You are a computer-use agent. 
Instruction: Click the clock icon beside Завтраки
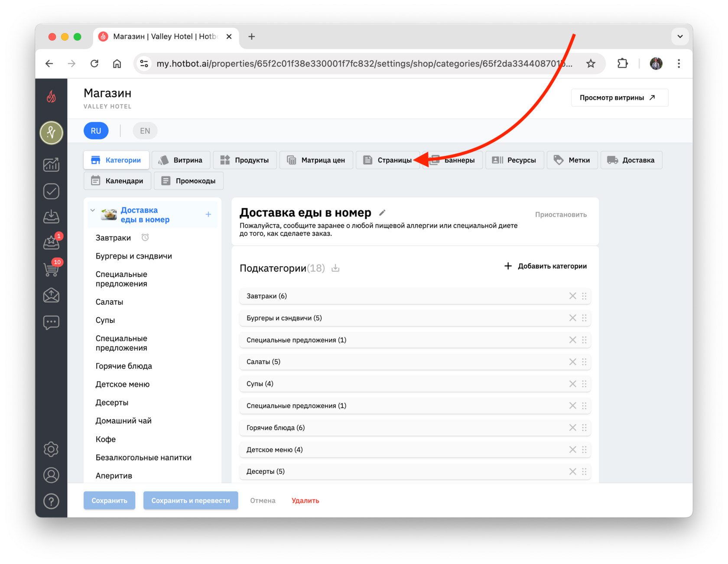[x=145, y=237]
